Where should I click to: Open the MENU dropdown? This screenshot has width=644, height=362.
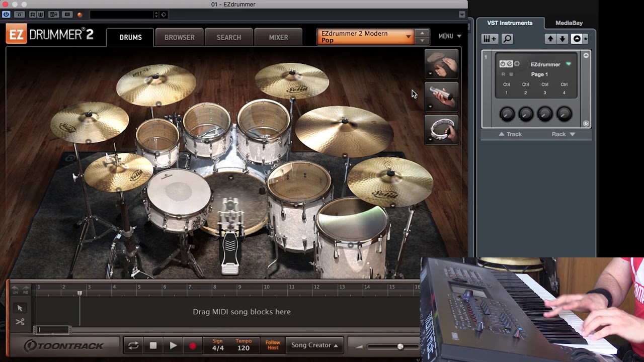tap(449, 36)
